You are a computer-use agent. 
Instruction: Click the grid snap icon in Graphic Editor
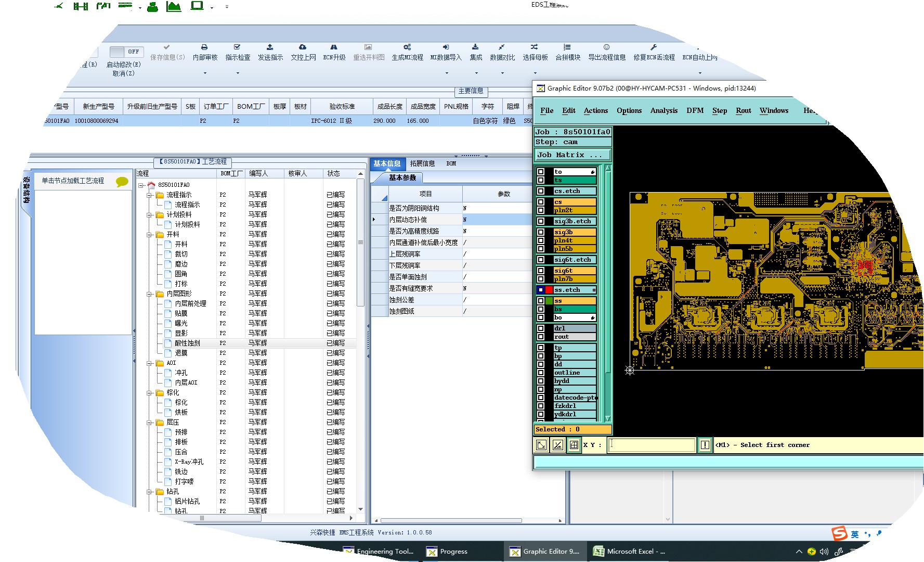574,445
